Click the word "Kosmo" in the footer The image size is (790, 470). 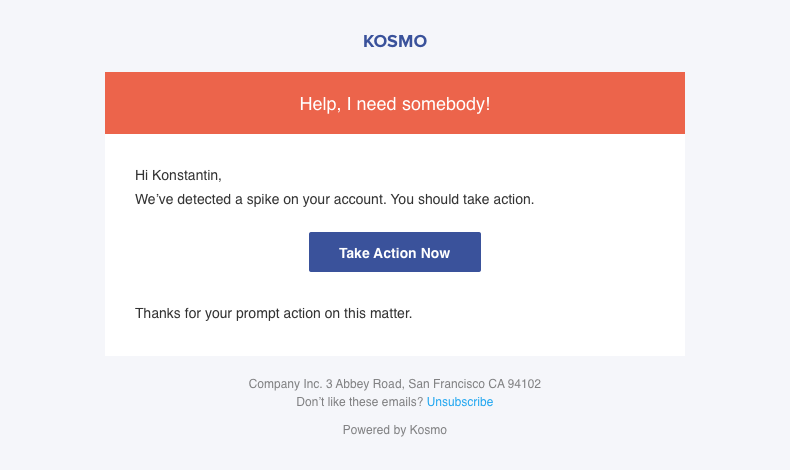[428, 430]
